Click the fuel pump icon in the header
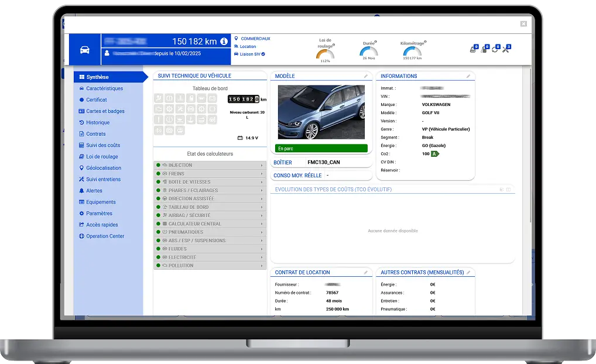 (x=484, y=49)
